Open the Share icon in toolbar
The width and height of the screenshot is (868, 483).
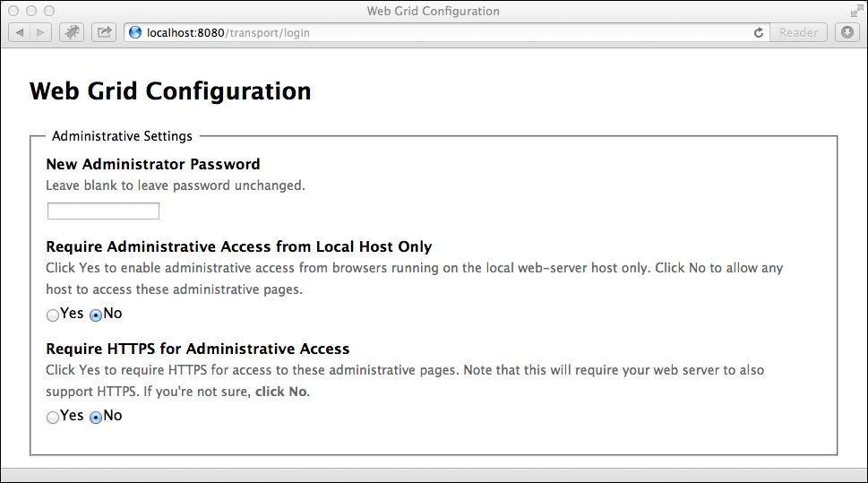point(104,32)
